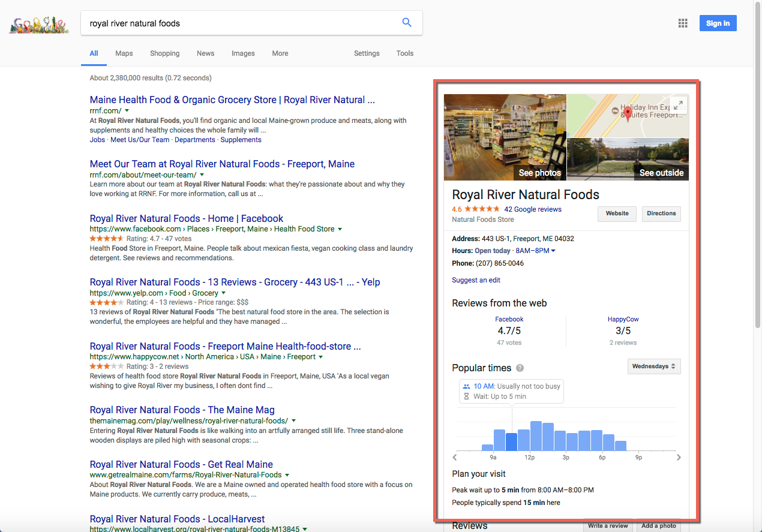Viewport: 762px width, 532px height.
Task: Click the Jobs sitelink
Action: click(97, 140)
